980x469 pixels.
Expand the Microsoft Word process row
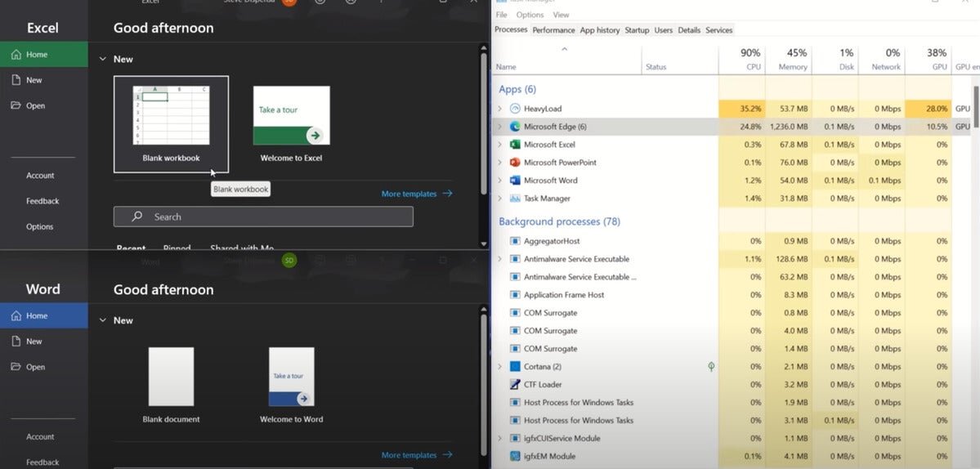tap(499, 181)
